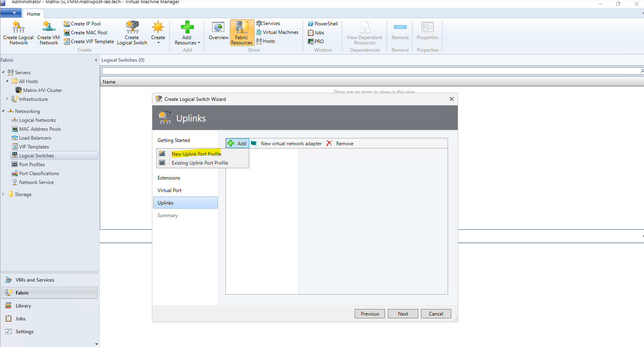This screenshot has height=347, width=644.
Task: Go to Getting Started wizard step
Action: (x=174, y=140)
